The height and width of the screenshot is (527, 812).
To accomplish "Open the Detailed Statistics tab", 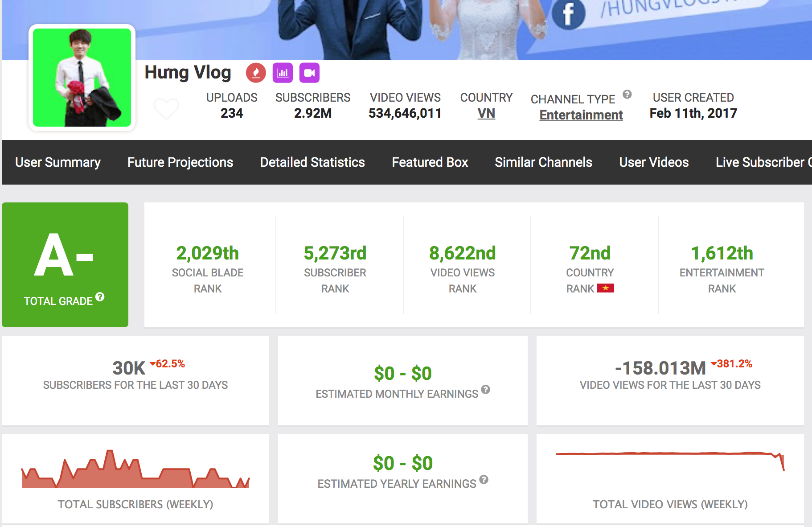I will [x=312, y=162].
